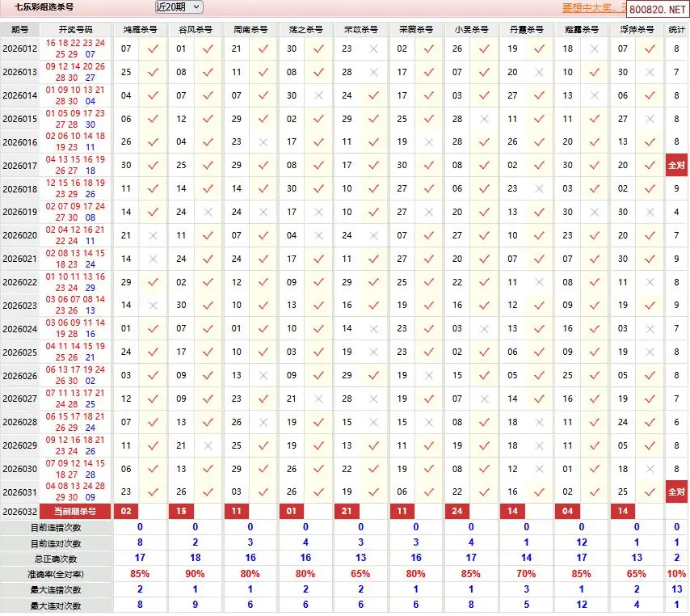Click the X mark for 芣苡杀号 in row 2026012
Screen dimensions: 690x616
click(x=373, y=49)
